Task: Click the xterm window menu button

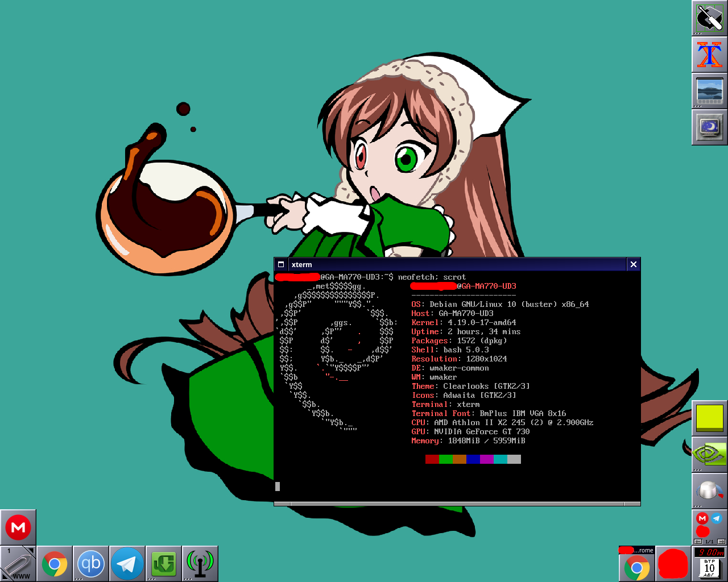Action: [x=281, y=264]
